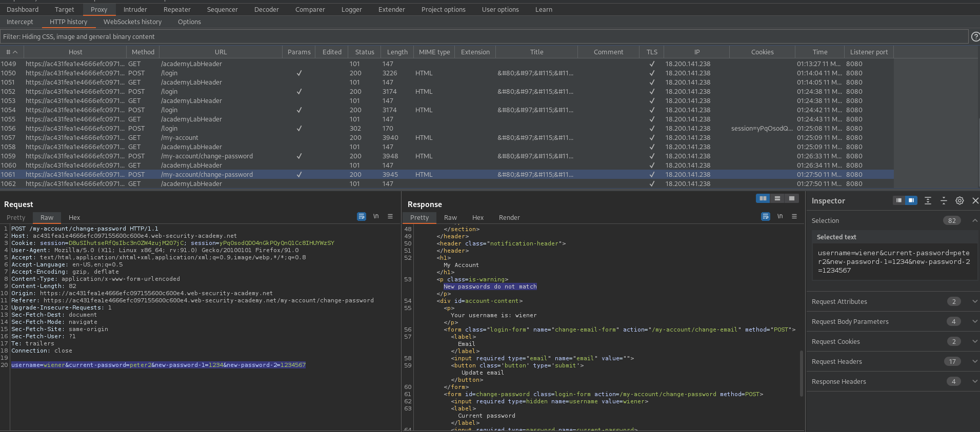Select Hex view in Request pane
Screen dimensions: 980x432
coord(74,217)
